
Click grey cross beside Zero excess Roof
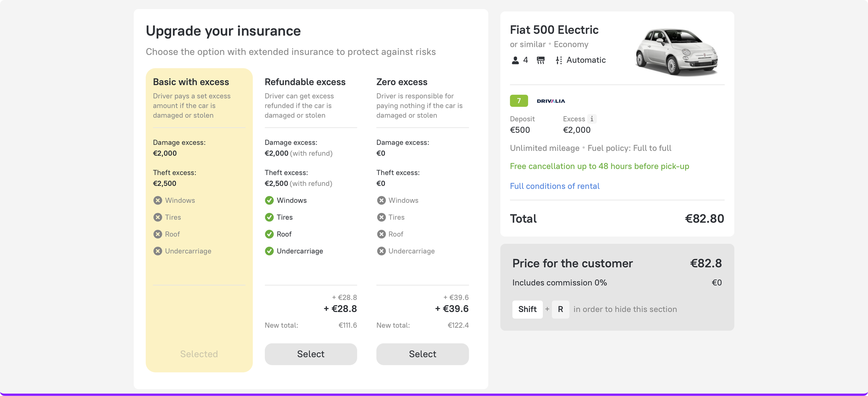(x=381, y=234)
